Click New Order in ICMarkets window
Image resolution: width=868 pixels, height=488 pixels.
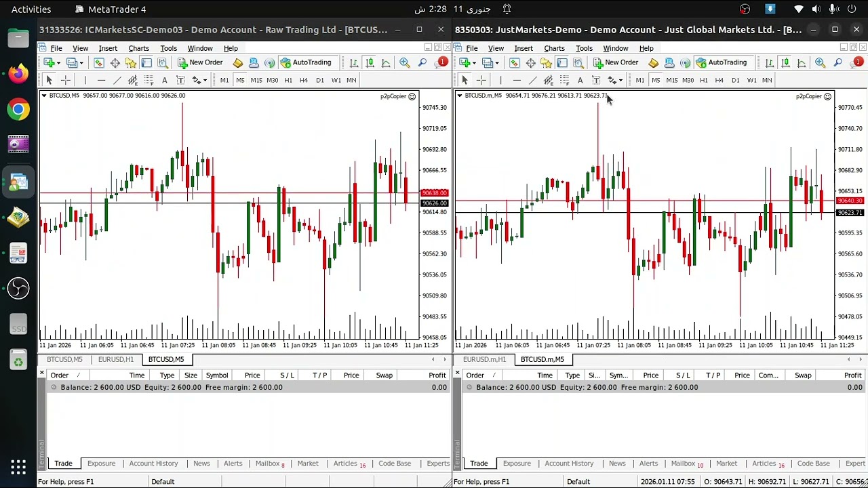click(200, 62)
